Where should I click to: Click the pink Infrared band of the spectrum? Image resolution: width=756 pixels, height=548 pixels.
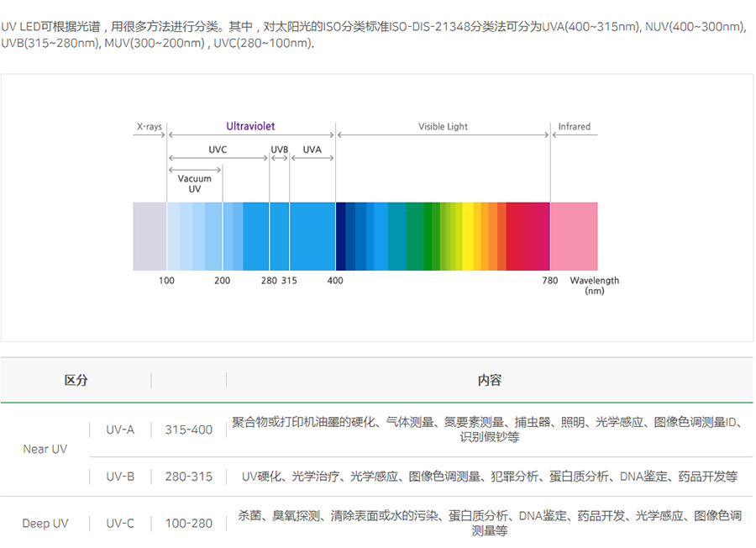574,236
